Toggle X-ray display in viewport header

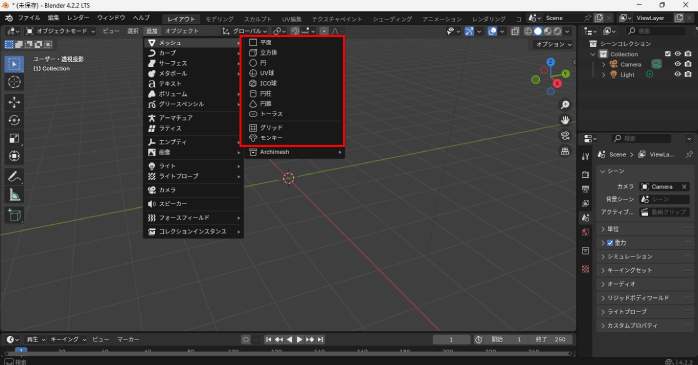click(515, 31)
